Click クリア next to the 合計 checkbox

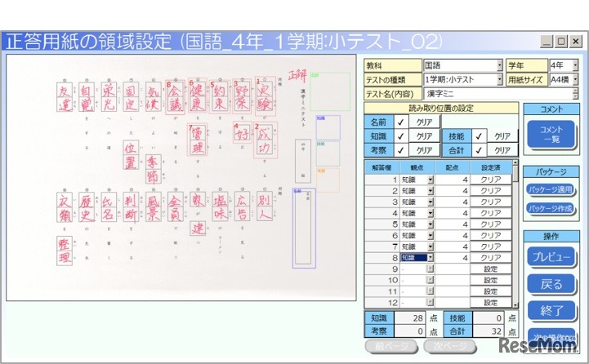502,150
